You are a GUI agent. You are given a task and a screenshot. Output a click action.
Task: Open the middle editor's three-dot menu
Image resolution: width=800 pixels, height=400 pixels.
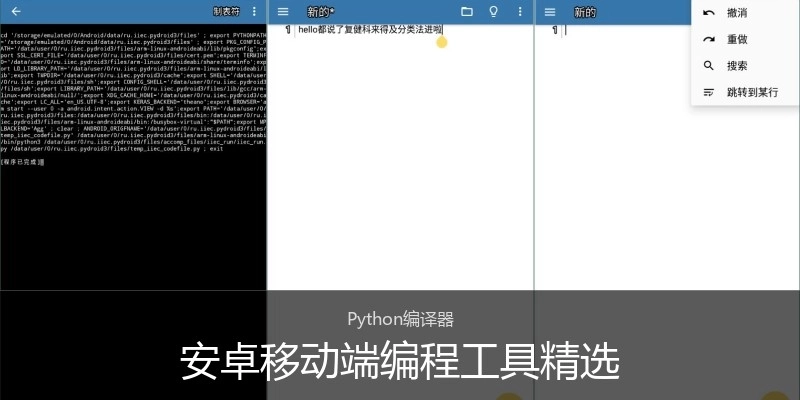519,12
